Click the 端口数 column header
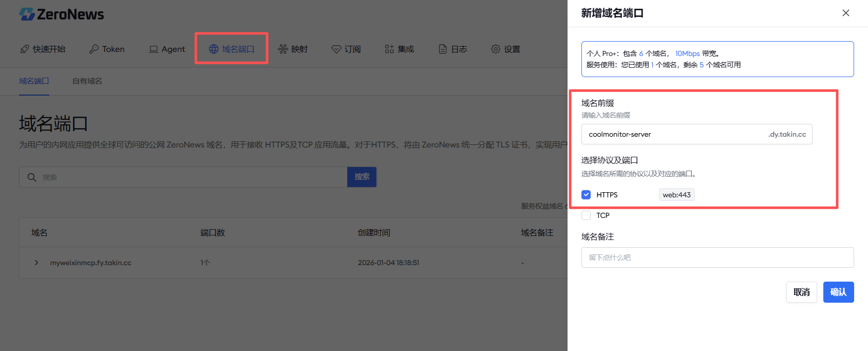 click(213, 233)
